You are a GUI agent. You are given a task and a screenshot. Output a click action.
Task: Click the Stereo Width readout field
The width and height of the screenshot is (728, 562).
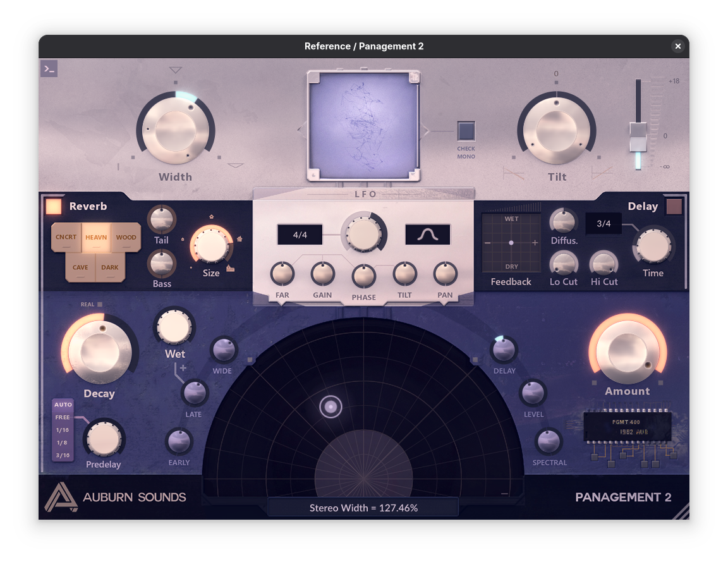tap(363, 508)
